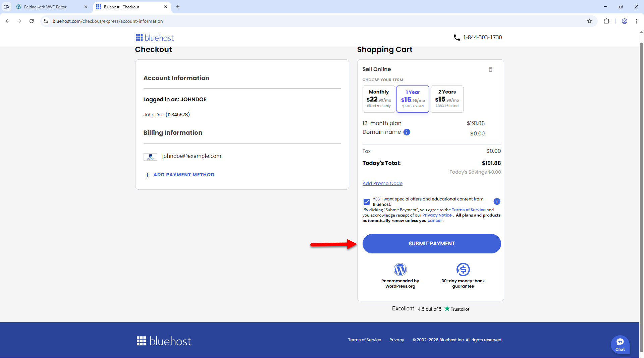644x358 pixels.
Task: Select the 1 Year term option
Action: pos(413,99)
